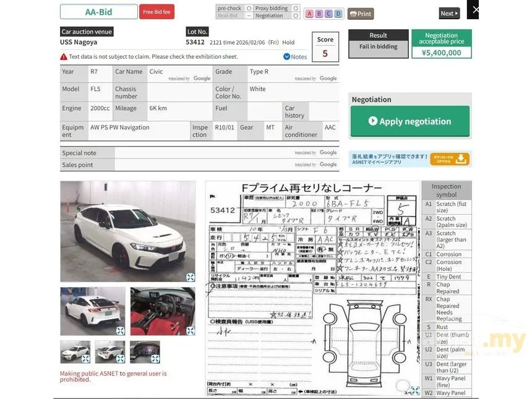Image resolution: width=532 pixels, height=399 pixels.
Task: Enlarge the main front car photo
Action: point(191,277)
